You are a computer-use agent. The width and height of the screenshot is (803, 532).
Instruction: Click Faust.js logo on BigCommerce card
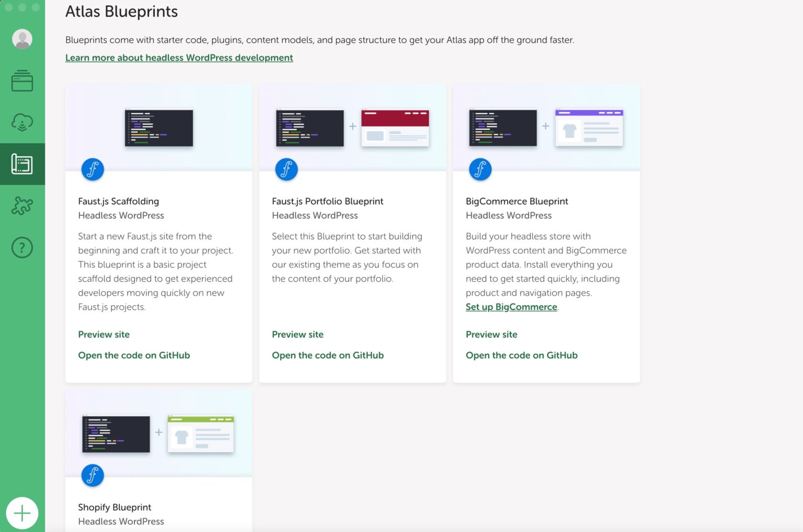tap(480, 169)
